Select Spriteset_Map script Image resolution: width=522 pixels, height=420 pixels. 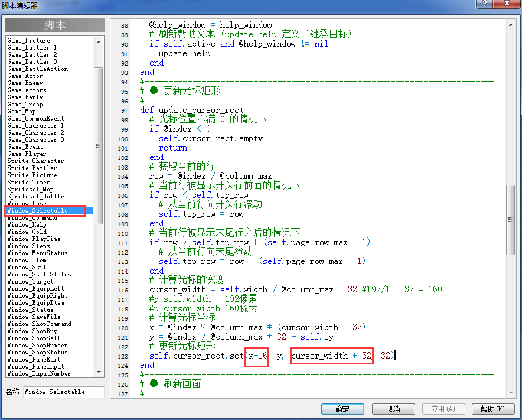coord(30,190)
